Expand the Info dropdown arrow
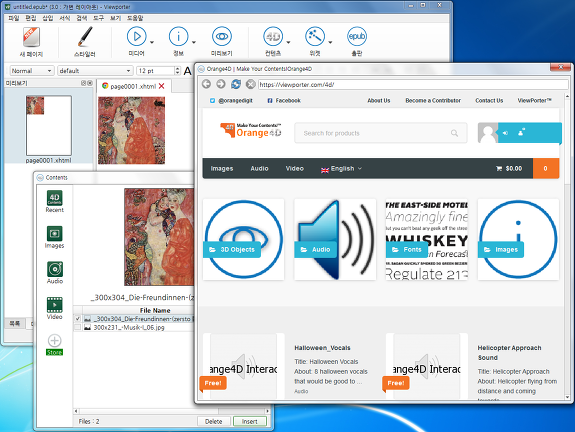This screenshot has height=432, width=575. [194, 42]
